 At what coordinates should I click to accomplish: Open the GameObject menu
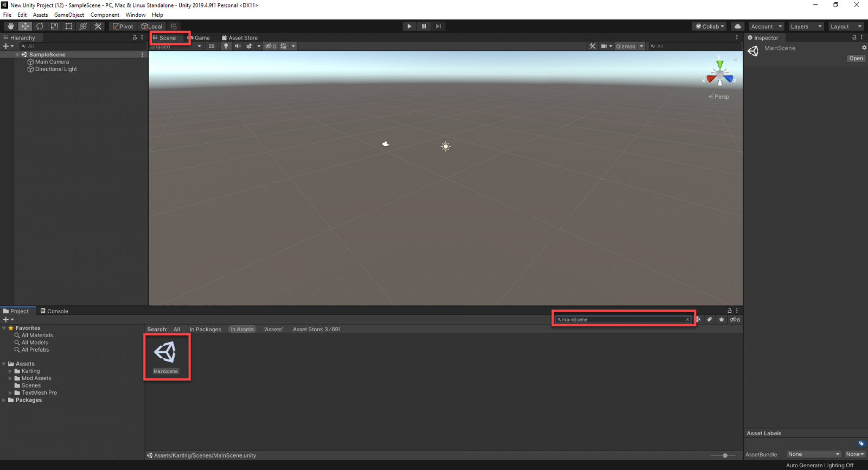click(69, 15)
